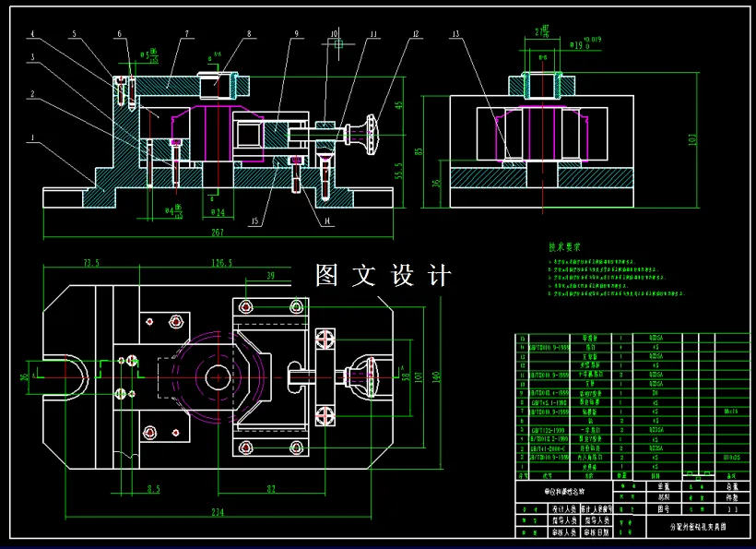The height and width of the screenshot is (549, 756).
Task: Select part callout number 13 leader label
Action: 456,34
